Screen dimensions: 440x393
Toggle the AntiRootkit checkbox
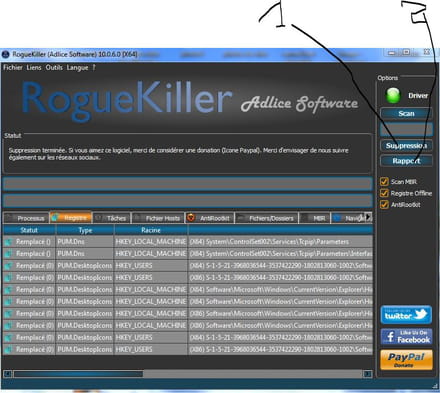pyautogui.click(x=384, y=205)
